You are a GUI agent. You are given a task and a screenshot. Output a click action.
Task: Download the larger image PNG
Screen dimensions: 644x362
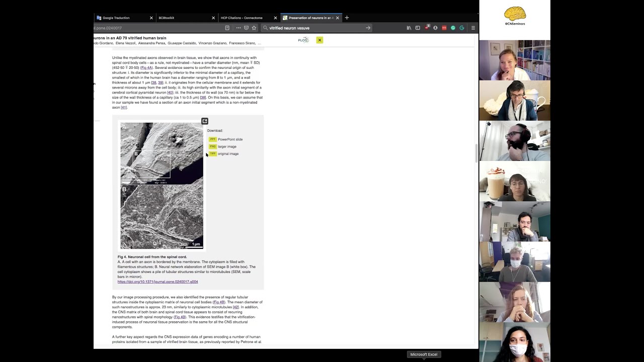tap(227, 146)
